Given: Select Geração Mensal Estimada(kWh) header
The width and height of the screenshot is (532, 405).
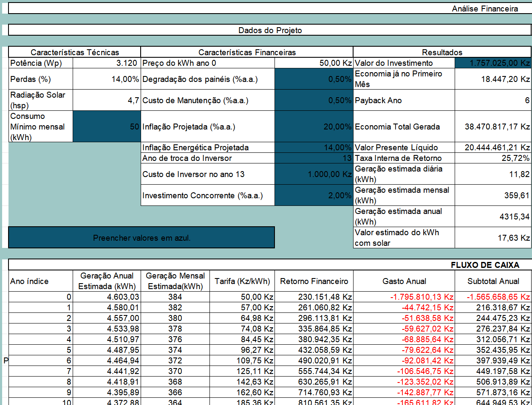Looking at the screenshot, I should coord(175,281).
